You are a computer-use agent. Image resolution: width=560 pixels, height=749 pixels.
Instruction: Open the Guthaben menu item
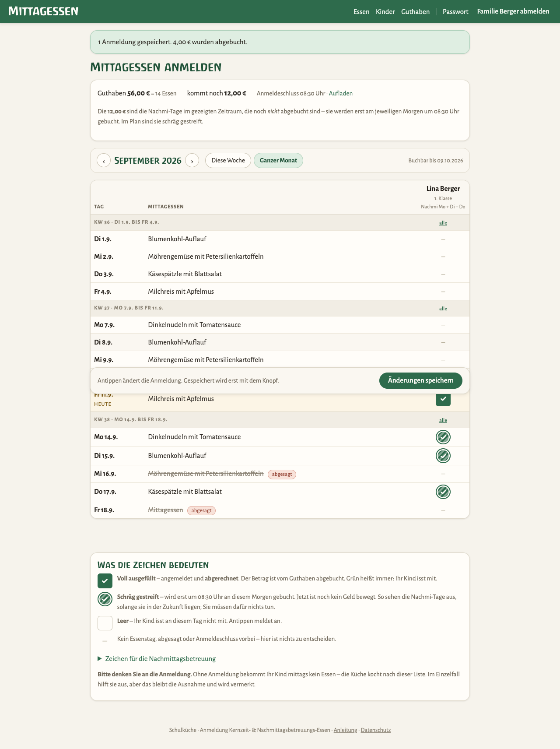pos(415,12)
